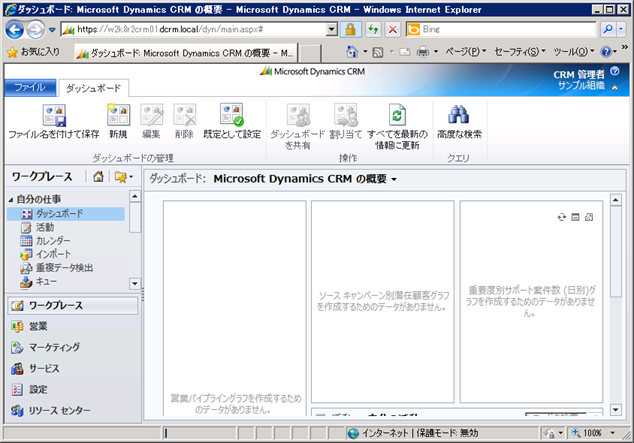The width and height of the screenshot is (634, 443).
Task: Collapse the ribbon with the up chevron
Action: 615,88
